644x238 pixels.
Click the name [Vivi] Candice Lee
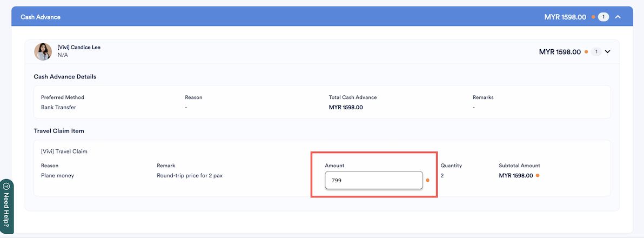[79, 47]
